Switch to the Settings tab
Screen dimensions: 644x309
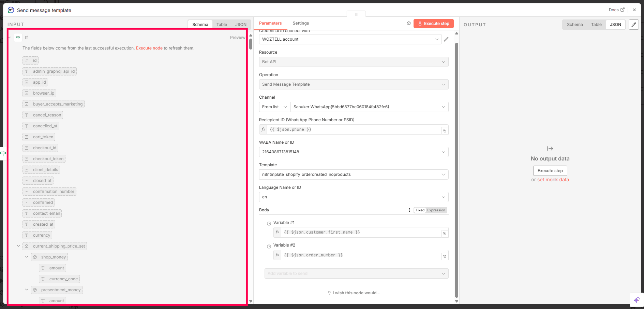coord(300,23)
